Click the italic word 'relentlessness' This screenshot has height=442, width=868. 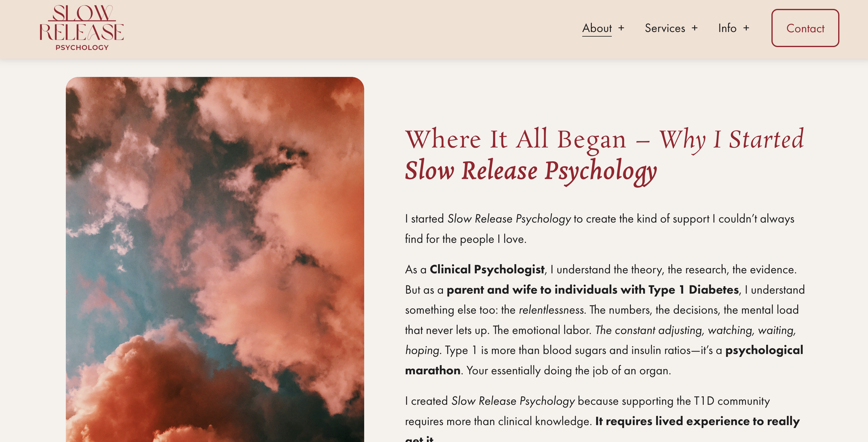click(551, 310)
